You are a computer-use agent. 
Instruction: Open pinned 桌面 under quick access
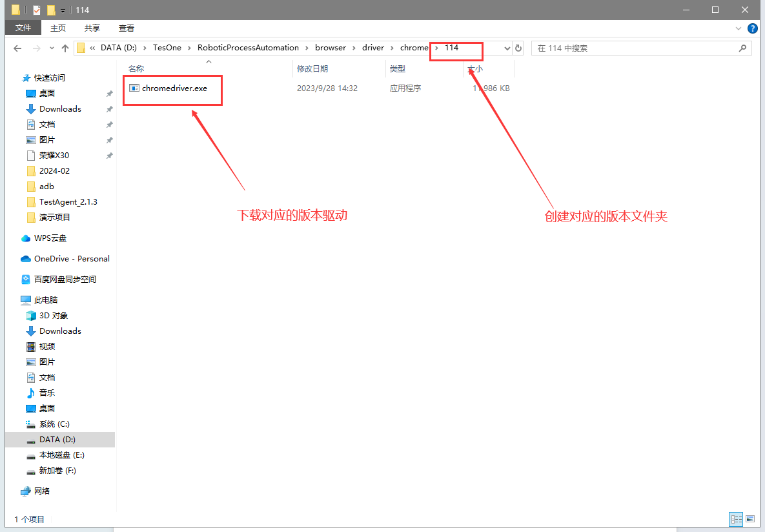[x=47, y=93]
